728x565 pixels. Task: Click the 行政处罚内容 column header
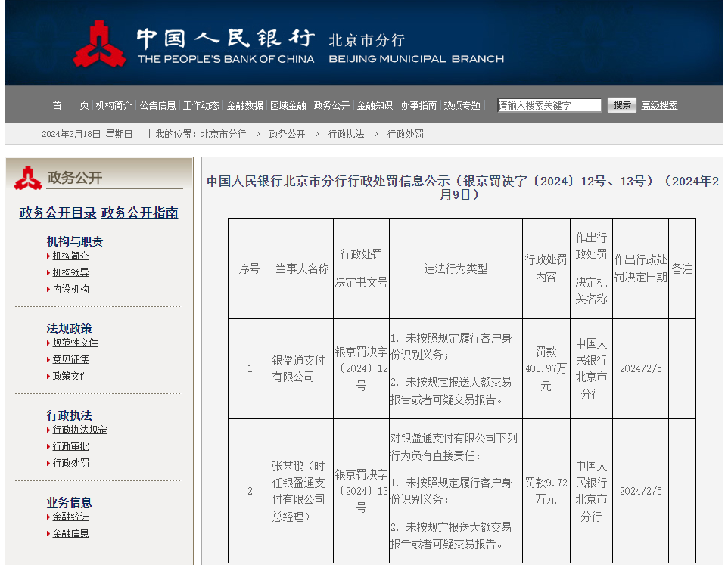(546, 269)
